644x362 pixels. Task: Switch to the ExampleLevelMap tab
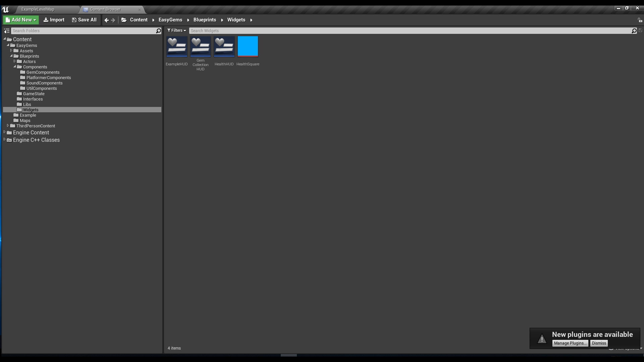37,9
